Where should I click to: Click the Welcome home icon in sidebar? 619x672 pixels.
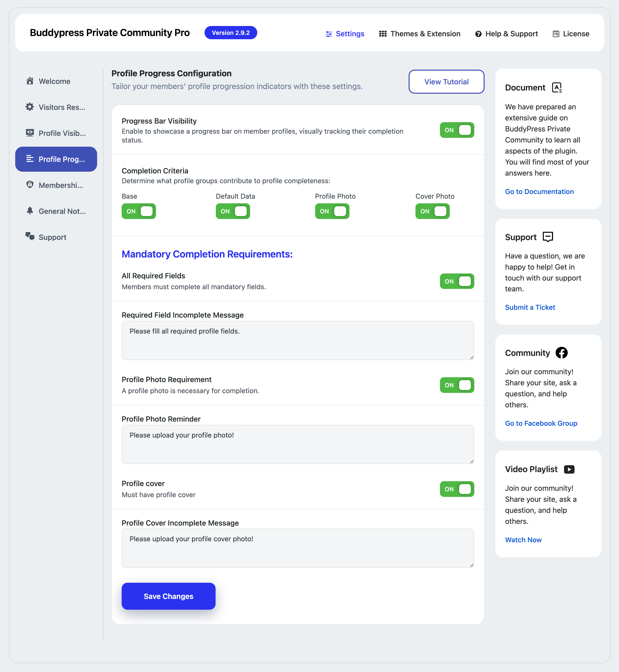pyautogui.click(x=30, y=81)
